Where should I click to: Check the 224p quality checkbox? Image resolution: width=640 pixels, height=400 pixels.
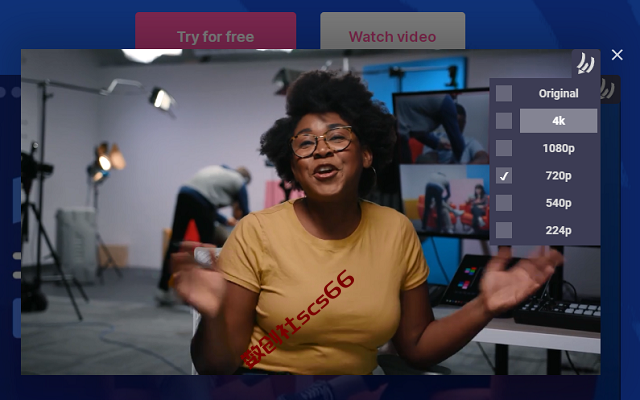[x=504, y=230]
